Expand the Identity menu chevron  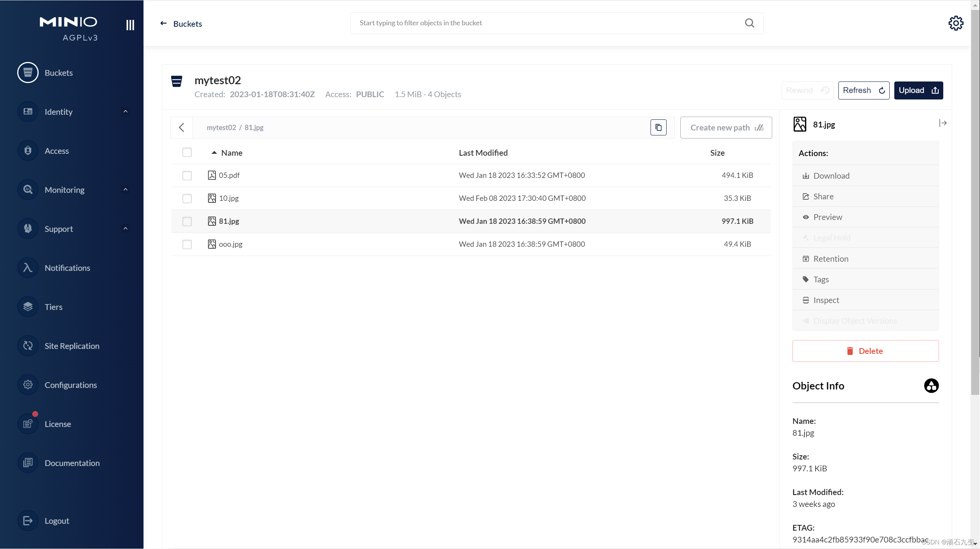tap(125, 111)
